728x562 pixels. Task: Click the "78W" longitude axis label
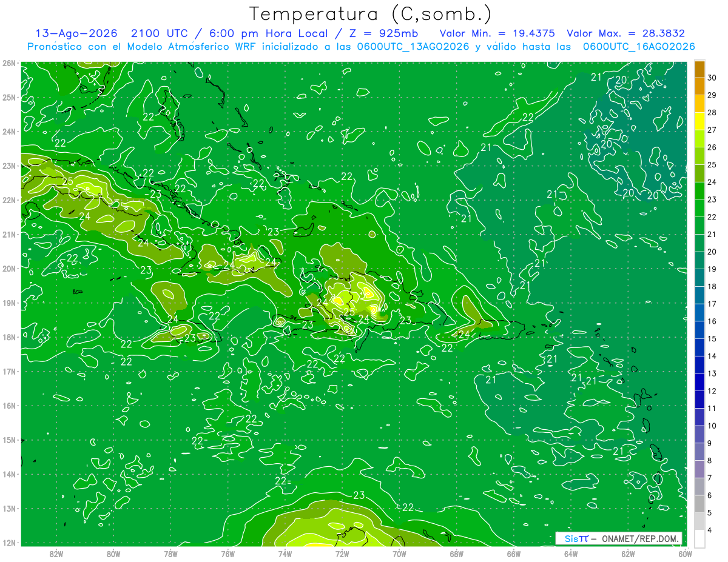pos(170,553)
